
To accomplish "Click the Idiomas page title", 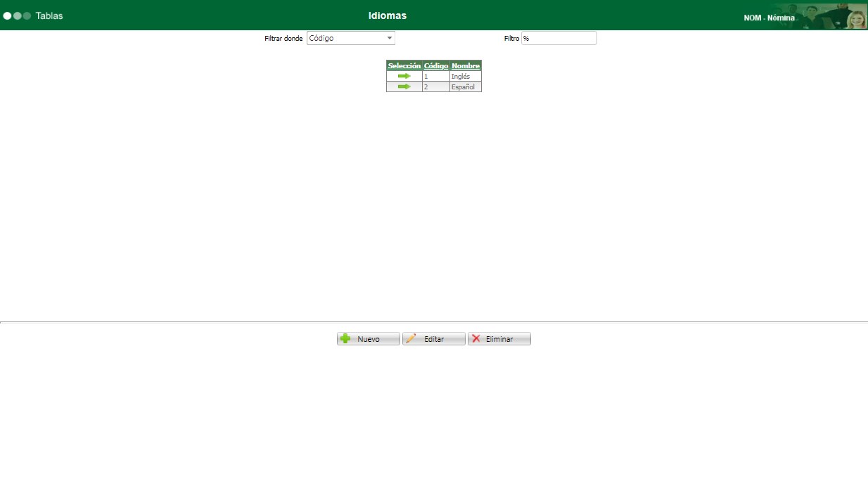I will [x=388, y=15].
